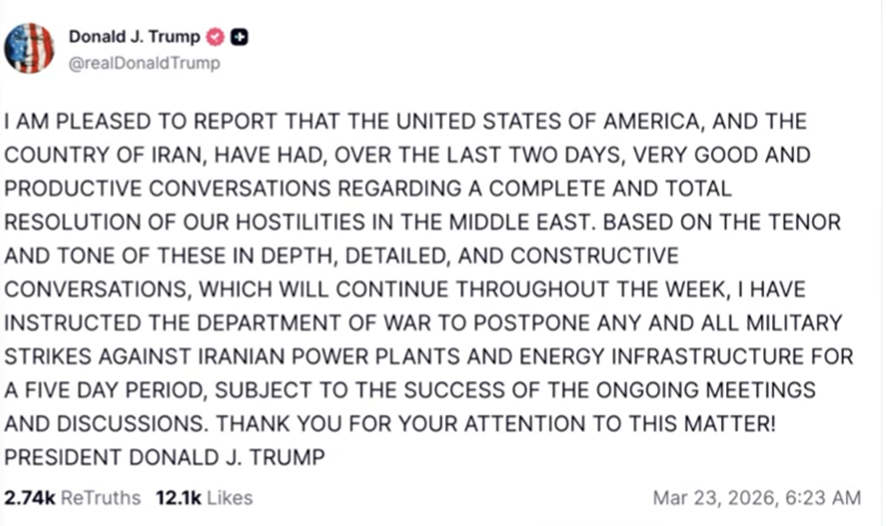886x526 pixels.
Task: Click the "PRESIDENT DONALD J. TRUMP" signature line
Action: coord(164,457)
